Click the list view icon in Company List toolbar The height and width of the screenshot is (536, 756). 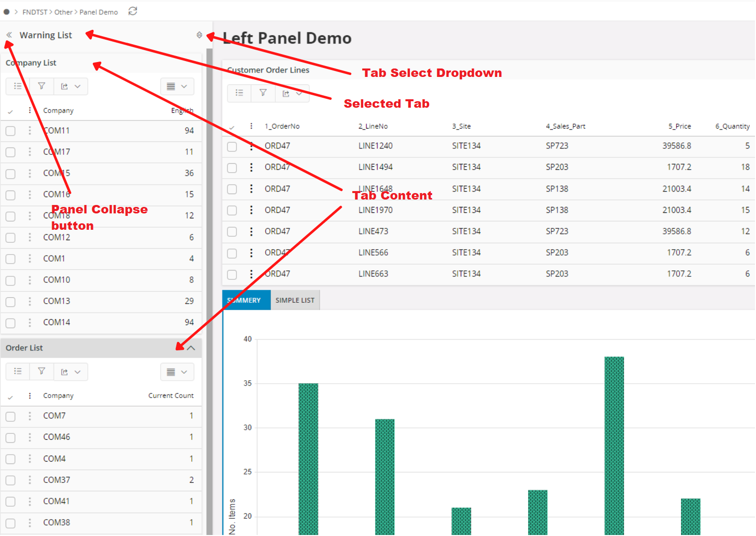tap(18, 86)
